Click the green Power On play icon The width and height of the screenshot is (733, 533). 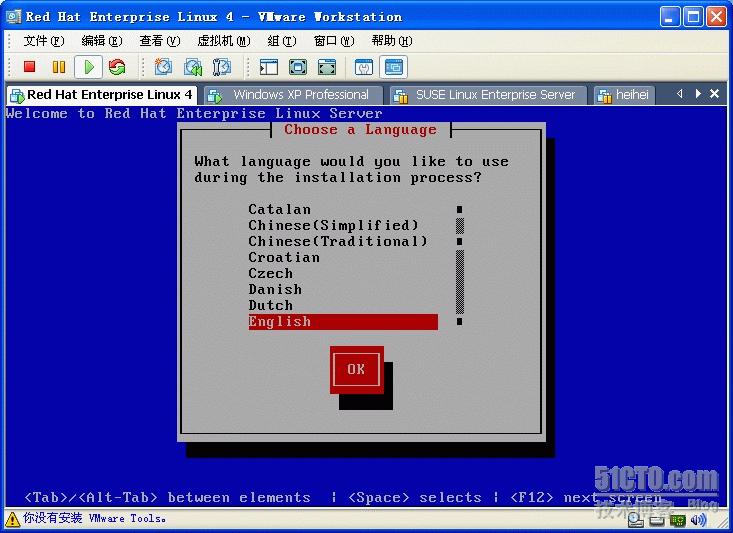pyautogui.click(x=88, y=67)
